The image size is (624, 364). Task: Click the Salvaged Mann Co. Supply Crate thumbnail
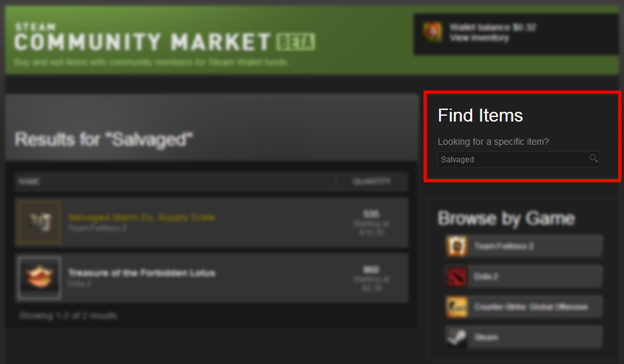pyautogui.click(x=39, y=222)
